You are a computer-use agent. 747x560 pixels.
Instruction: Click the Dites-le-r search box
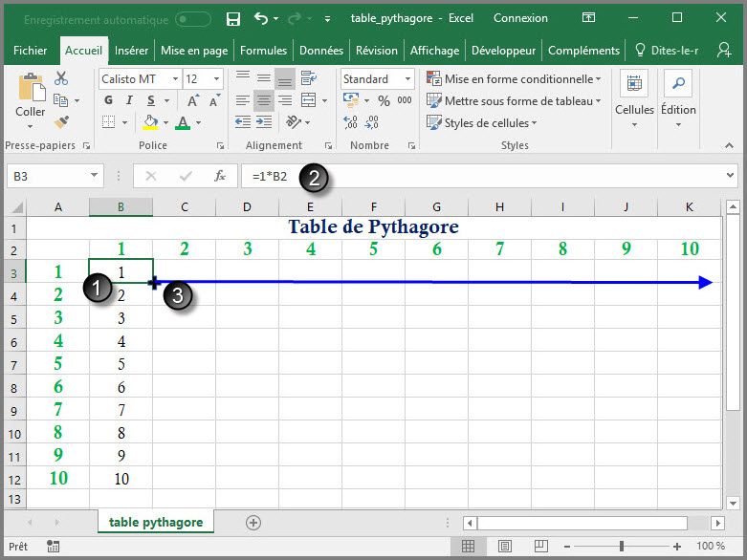(x=668, y=51)
